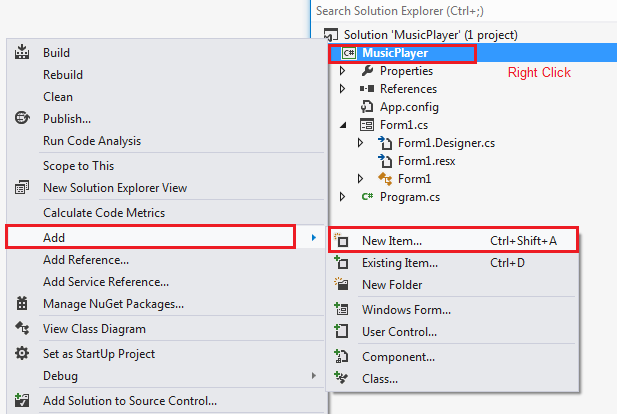Click the Manage NuGet Packages icon
Viewport: 617px width, 414px height.
[22, 303]
